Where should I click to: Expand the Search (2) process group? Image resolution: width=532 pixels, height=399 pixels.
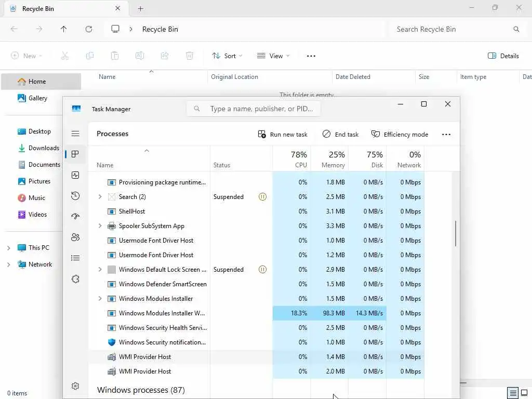100,197
